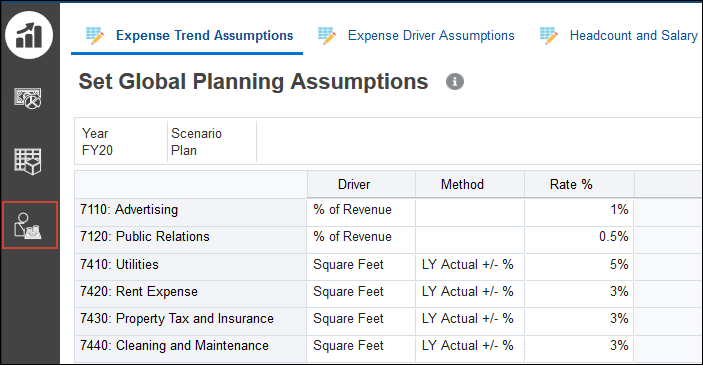
Task: Edit the Utilities rate 5% cell
Action: [579, 267]
